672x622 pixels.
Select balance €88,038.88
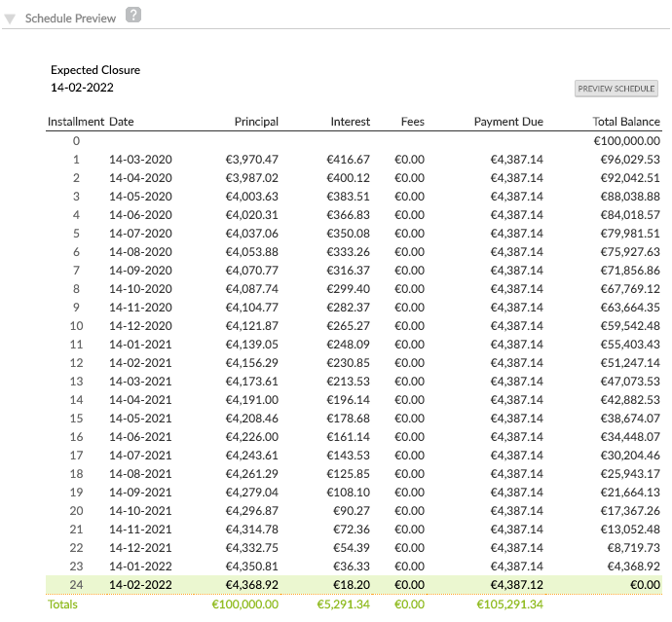(630, 197)
